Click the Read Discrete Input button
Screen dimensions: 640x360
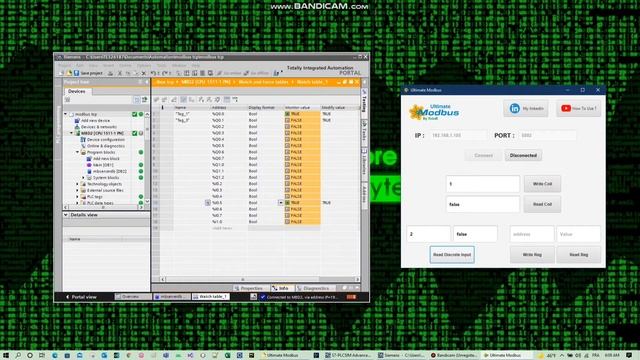point(452,254)
